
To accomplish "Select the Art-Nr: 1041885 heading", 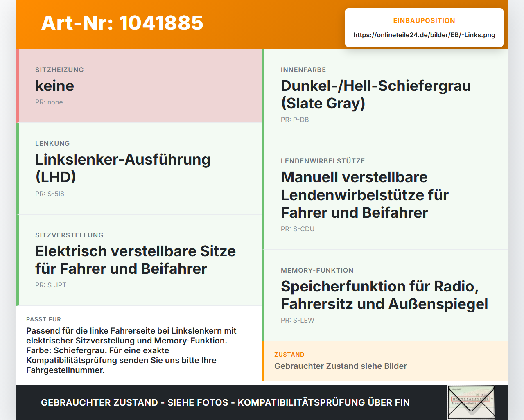I will [x=122, y=23].
